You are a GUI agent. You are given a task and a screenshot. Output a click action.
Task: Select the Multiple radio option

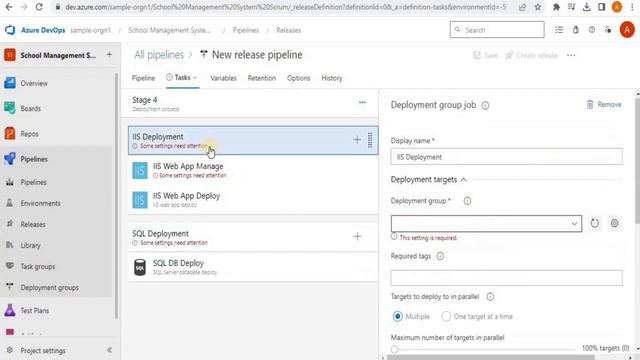pos(398,316)
